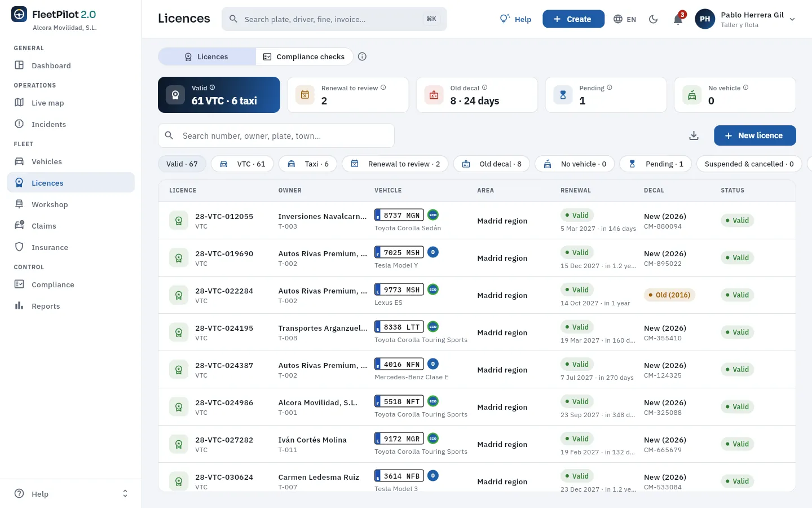Click ECO badge beside plate 8737 MGN
This screenshot has width=812, height=508.
pos(433,215)
